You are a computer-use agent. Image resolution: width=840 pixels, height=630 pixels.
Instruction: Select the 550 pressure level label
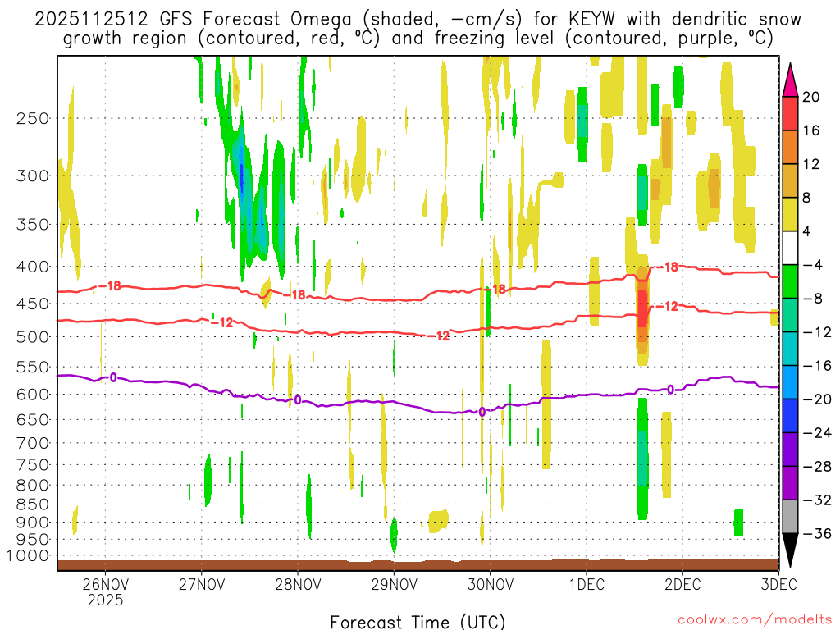(33, 367)
